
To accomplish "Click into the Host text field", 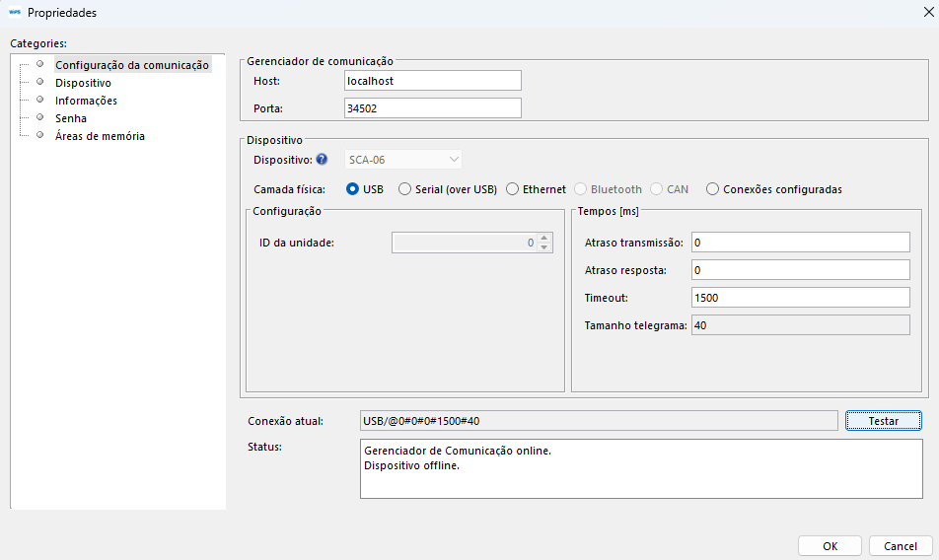I will click(432, 81).
